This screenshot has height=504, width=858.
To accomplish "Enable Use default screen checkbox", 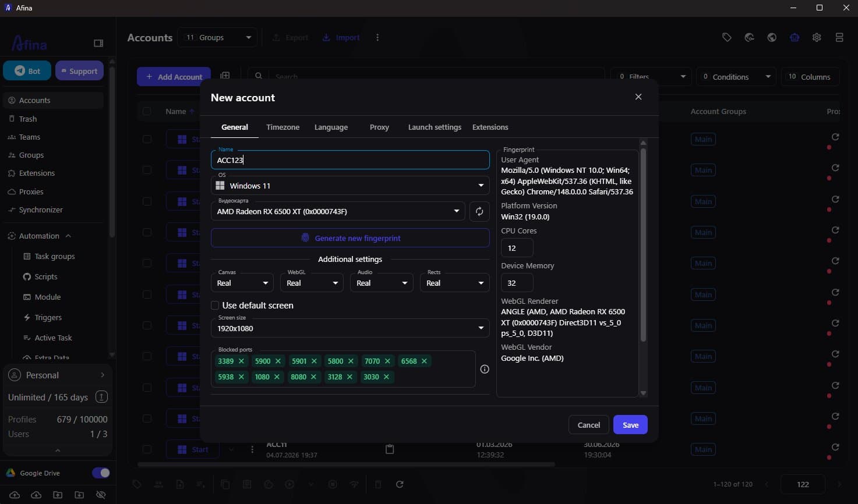I will [x=215, y=305].
